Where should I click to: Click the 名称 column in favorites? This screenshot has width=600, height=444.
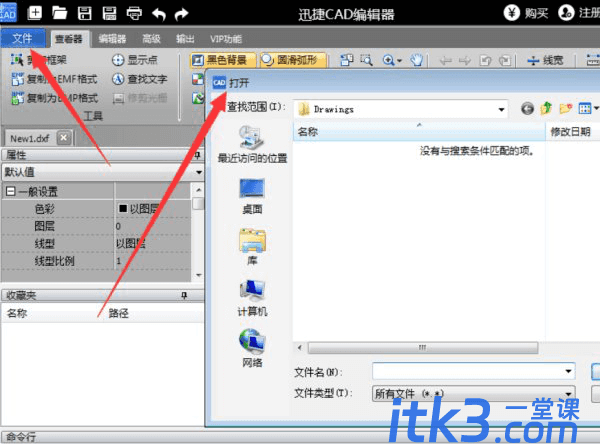tap(17, 313)
